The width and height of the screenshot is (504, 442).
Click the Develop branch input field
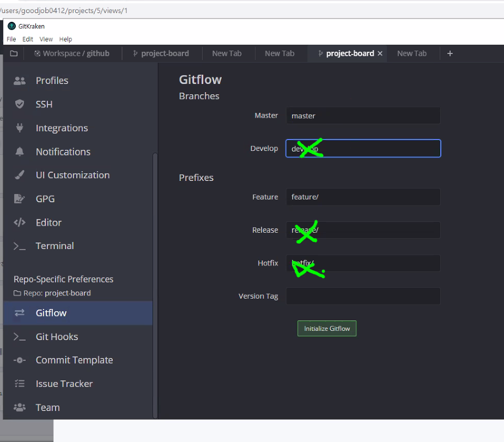(363, 148)
